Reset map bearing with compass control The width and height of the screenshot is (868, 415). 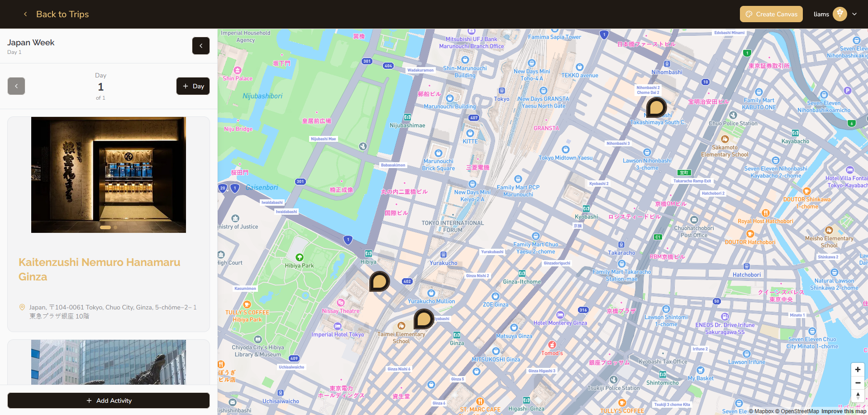pyautogui.click(x=857, y=396)
